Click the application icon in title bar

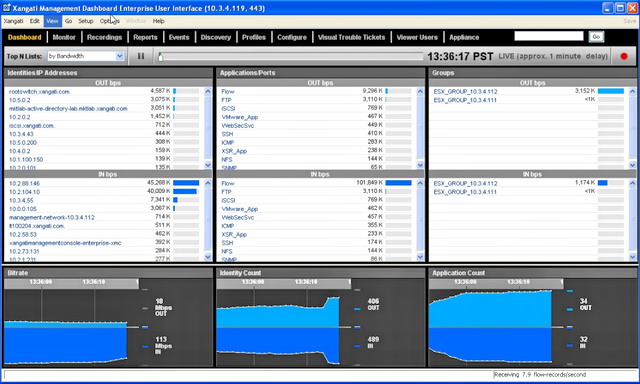(x=7, y=8)
